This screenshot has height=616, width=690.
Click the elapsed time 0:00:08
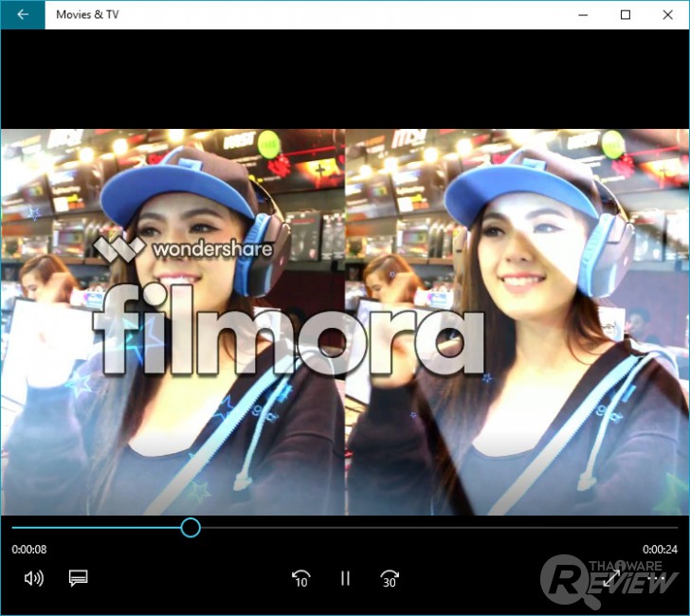29,549
